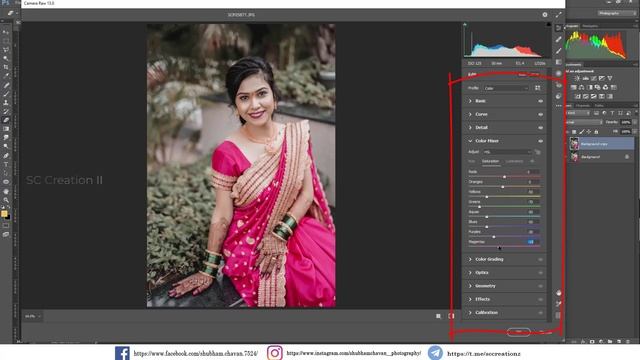This screenshot has width=640, height=360.
Task: Select the Radial Filter tool
Action: tap(558, 73)
